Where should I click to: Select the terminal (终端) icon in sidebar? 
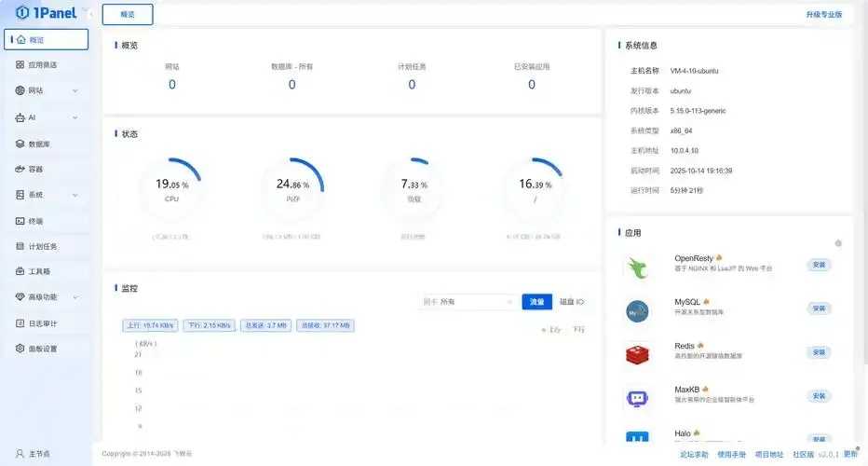coord(20,221)
